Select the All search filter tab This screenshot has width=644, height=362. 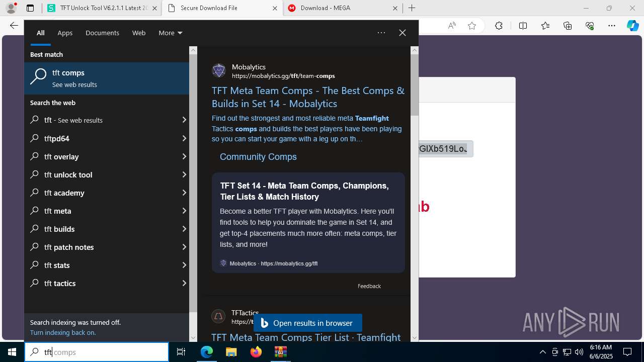coord(41,33)
